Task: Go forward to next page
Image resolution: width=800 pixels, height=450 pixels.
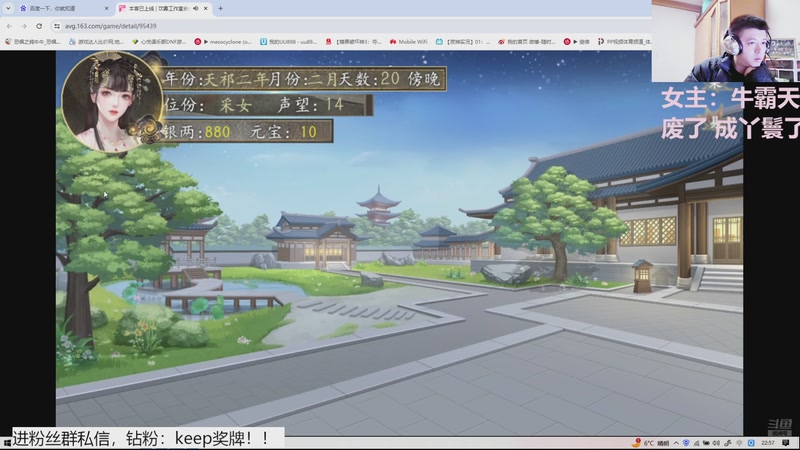Action: (x=24, y=26)
